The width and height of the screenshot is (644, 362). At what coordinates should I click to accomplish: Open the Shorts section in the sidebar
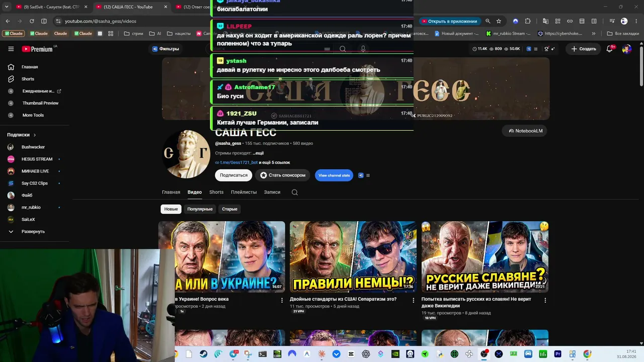pyautogui.click(x=28, y=79)
